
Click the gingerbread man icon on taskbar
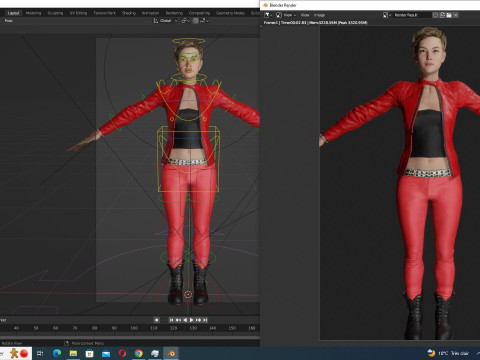[14, 353]
